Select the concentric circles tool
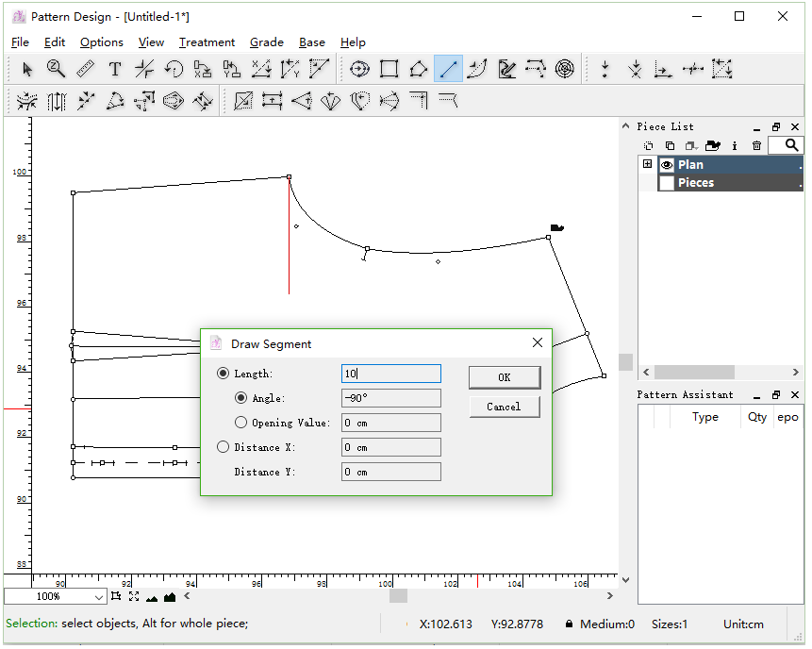The image size is (812, 649). tap(565, 69)
